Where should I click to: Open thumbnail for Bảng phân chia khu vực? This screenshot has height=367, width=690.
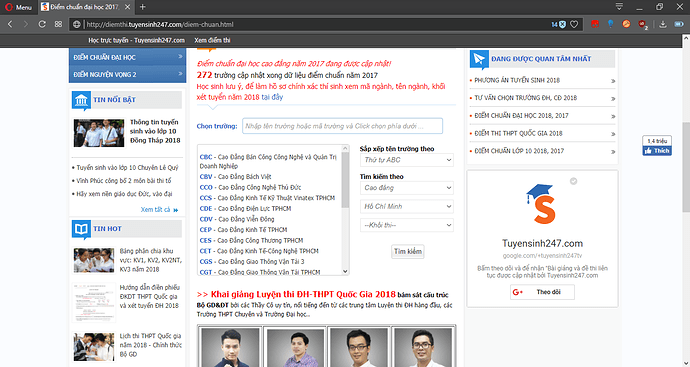[x=94, y=260]
